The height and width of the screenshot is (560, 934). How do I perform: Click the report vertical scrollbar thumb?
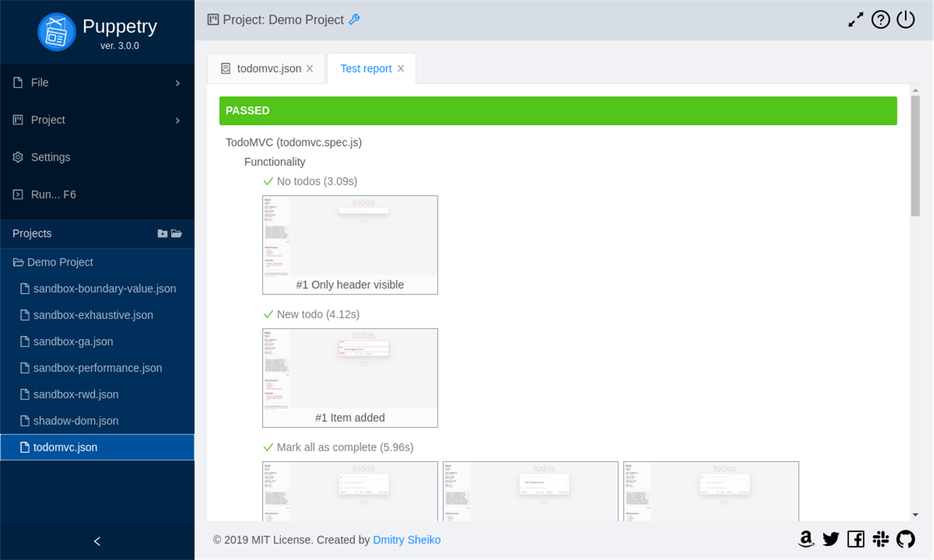pos(915,155)
